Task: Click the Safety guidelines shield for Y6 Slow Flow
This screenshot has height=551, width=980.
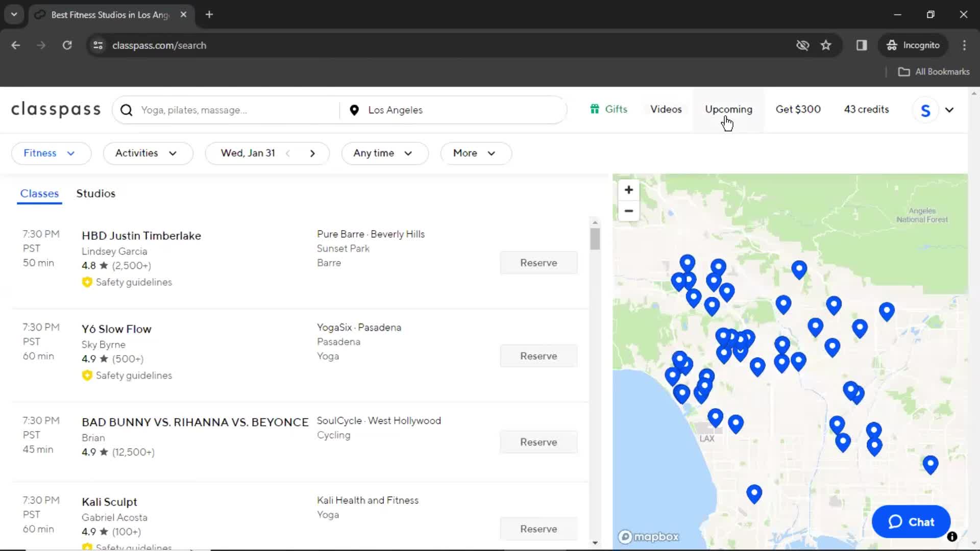Action: pos(87,375)
